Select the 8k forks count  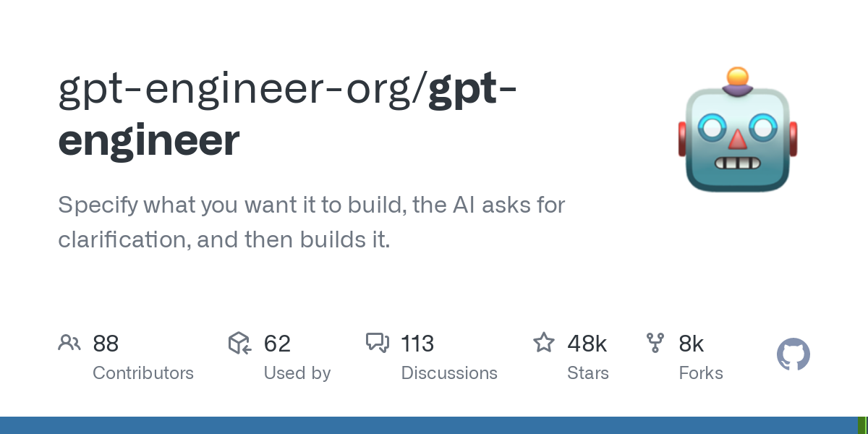click(692, 344)
